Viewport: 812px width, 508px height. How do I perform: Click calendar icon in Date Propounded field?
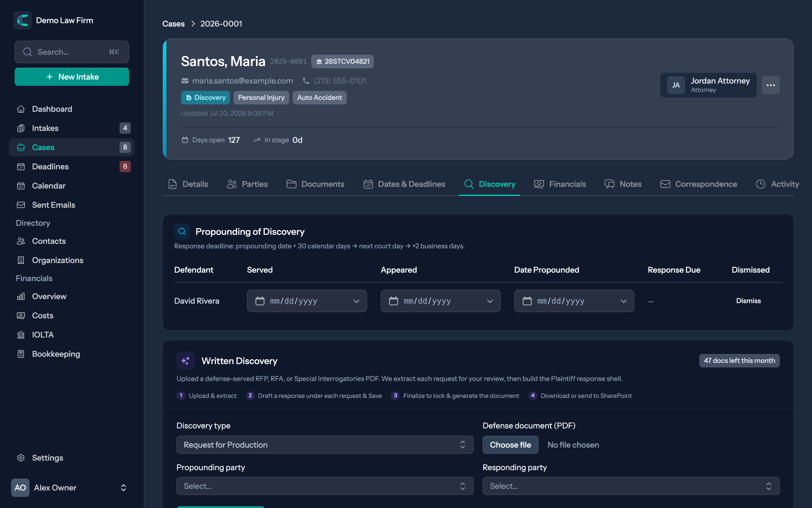point(527,301)
